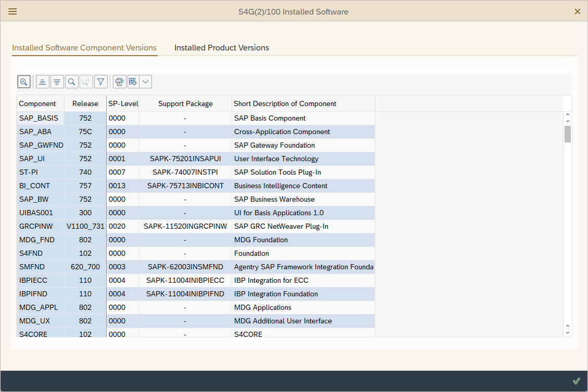The image size is (588, 392).
Task: Switch to Installed Software Component Versions tab
Action: pos(84,48)
